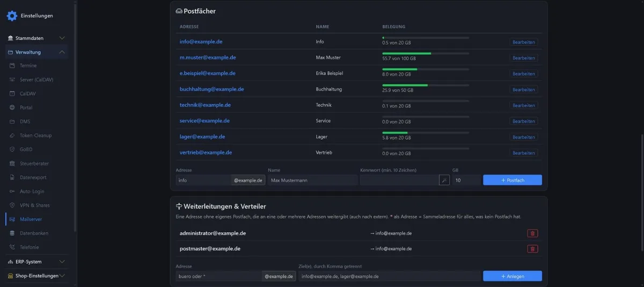Screen dimensions: 644x287
Task: Open the vertrieb@example.de address link
Action: tap(206, 152)
